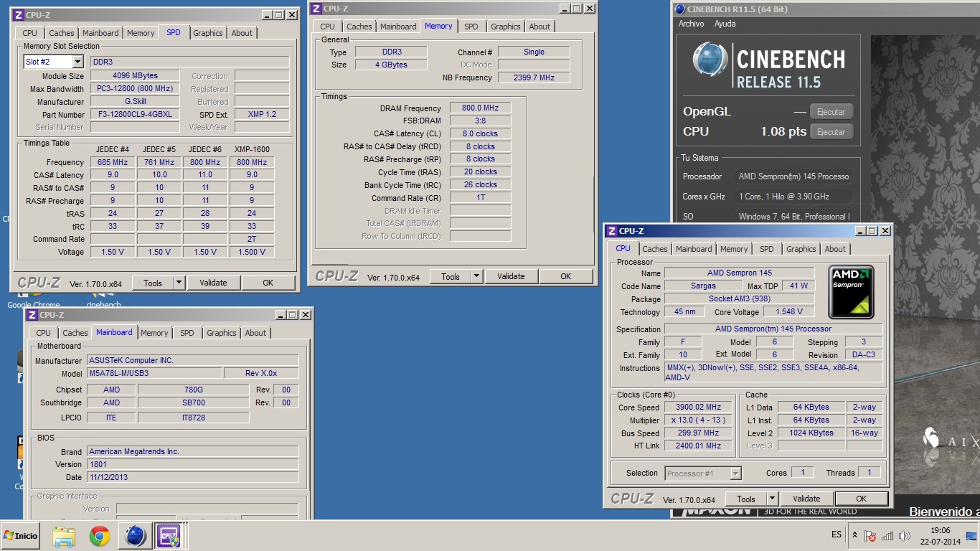Viewport: 980px width, 551px height.
Task: Open the Slot #2 memory slot dropdown
Action: (x=77, y=62)
